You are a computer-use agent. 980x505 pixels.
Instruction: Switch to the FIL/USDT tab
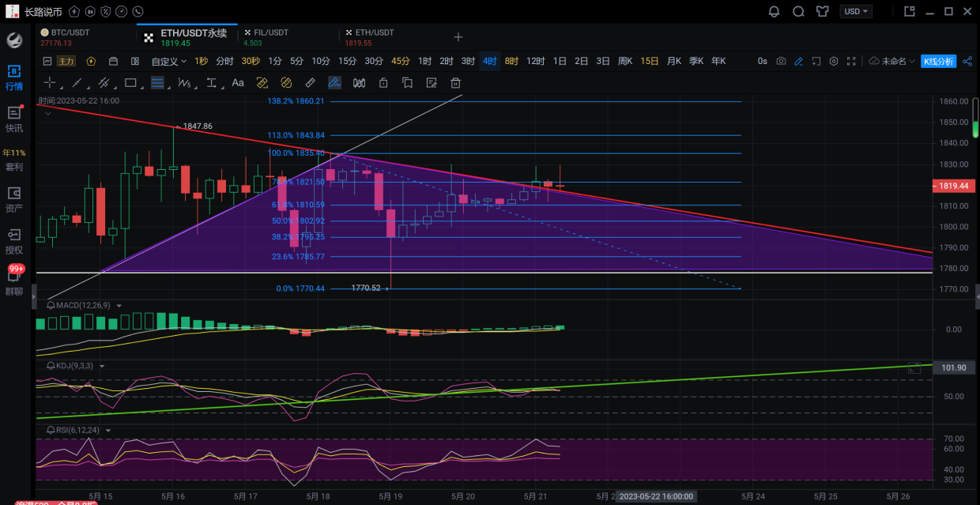click(x=288, y=37)
